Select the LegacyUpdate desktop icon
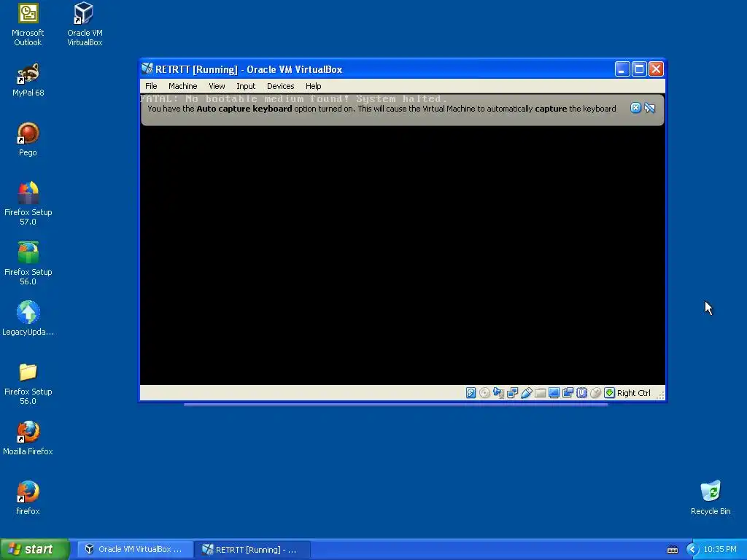 pos(28,319)
